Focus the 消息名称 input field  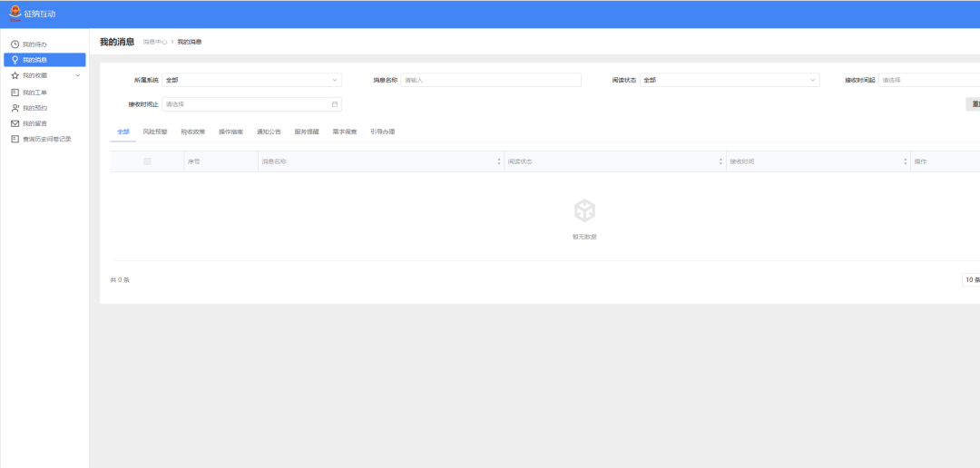pyautogui.click(x=491, y=80)
